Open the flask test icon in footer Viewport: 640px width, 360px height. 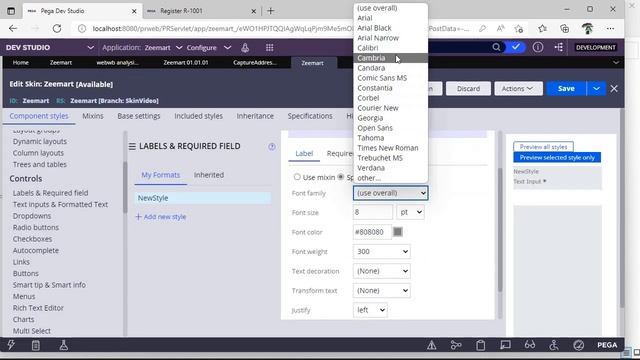pyautogui.click(x=63, y=345)
